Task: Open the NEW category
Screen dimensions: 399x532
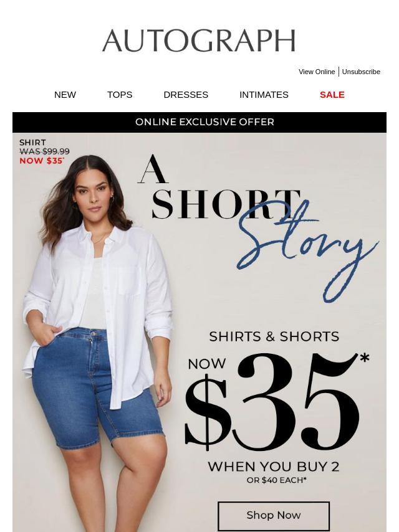Action: click(x=65, y=95)
